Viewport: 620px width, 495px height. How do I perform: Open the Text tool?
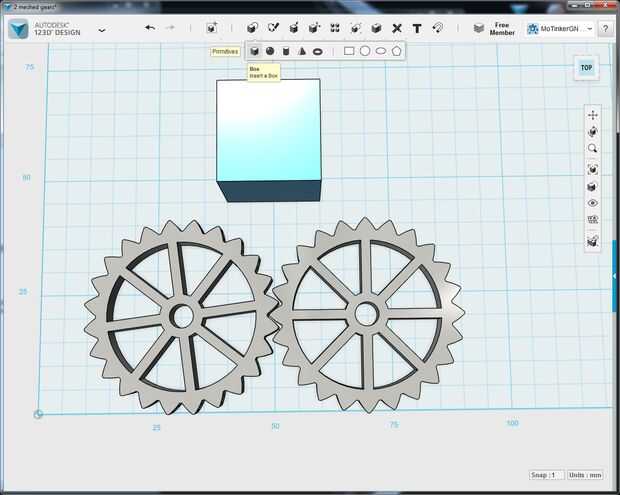[417, 28]
